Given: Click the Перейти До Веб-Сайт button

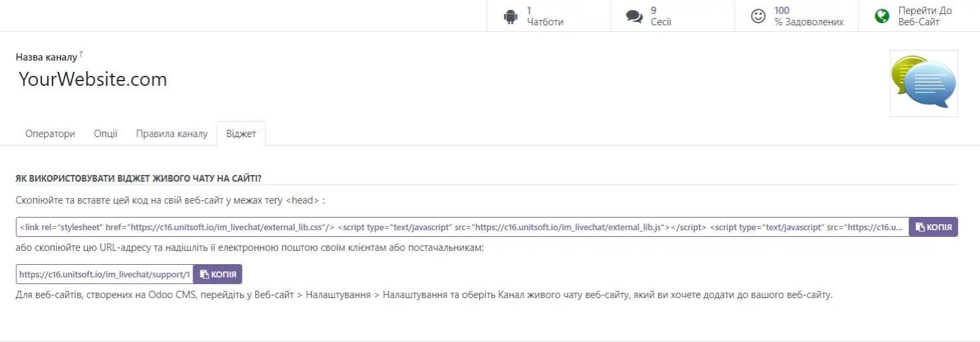Looking at the screenshot, I should point(919,16).
